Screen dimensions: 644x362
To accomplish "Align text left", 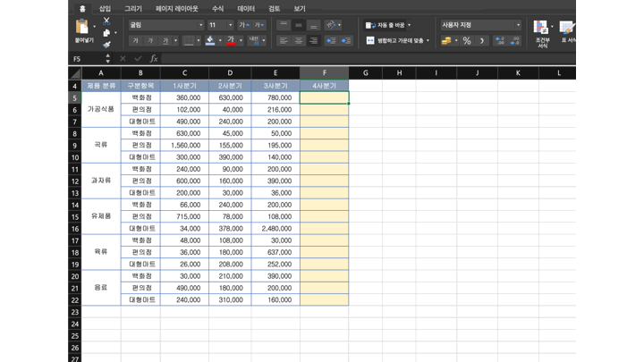I will click(284, 40).
